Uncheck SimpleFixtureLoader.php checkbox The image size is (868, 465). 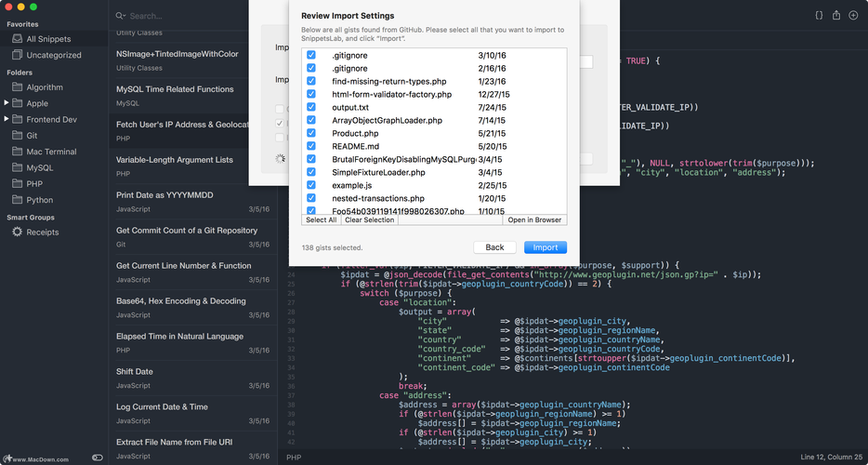pos(311,172)
